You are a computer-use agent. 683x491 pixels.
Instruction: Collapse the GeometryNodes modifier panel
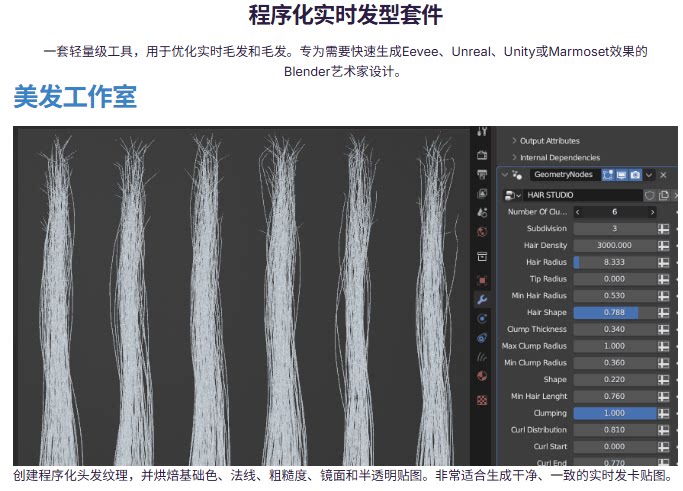(505, 175)
